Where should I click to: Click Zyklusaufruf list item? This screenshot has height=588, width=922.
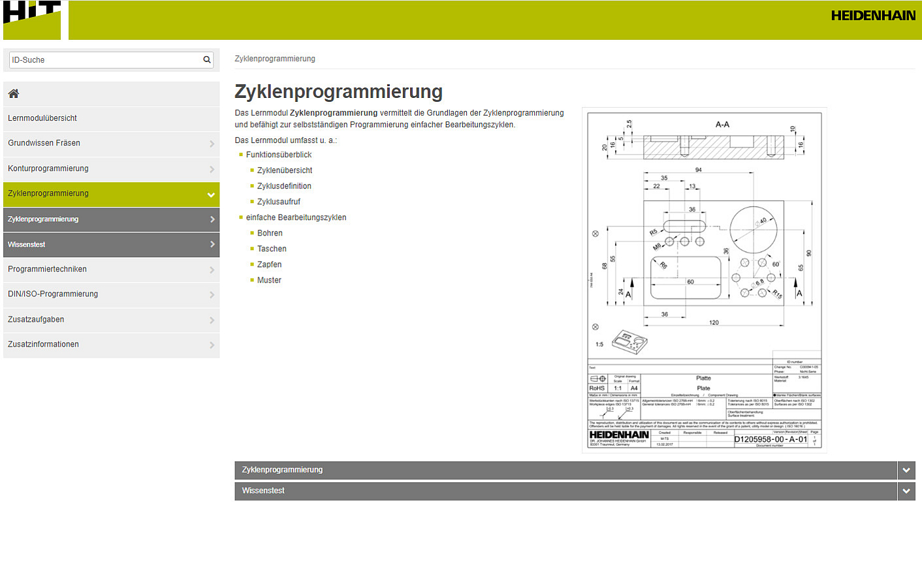pyautogui.click(x=279, y=202)
